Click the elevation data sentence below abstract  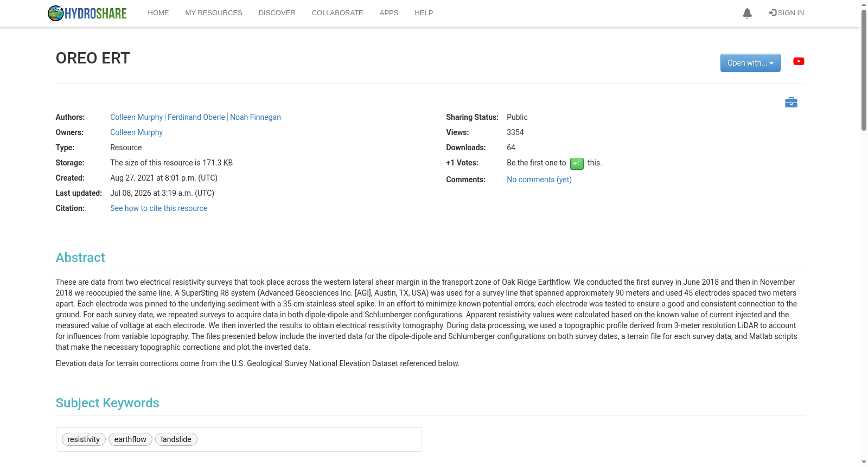point(258,363)
